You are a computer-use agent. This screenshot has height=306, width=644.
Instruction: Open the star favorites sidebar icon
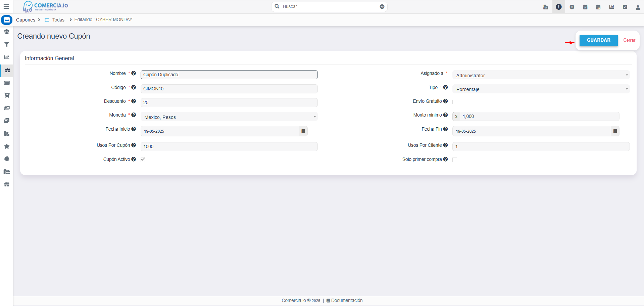click(x=7, y=146)
